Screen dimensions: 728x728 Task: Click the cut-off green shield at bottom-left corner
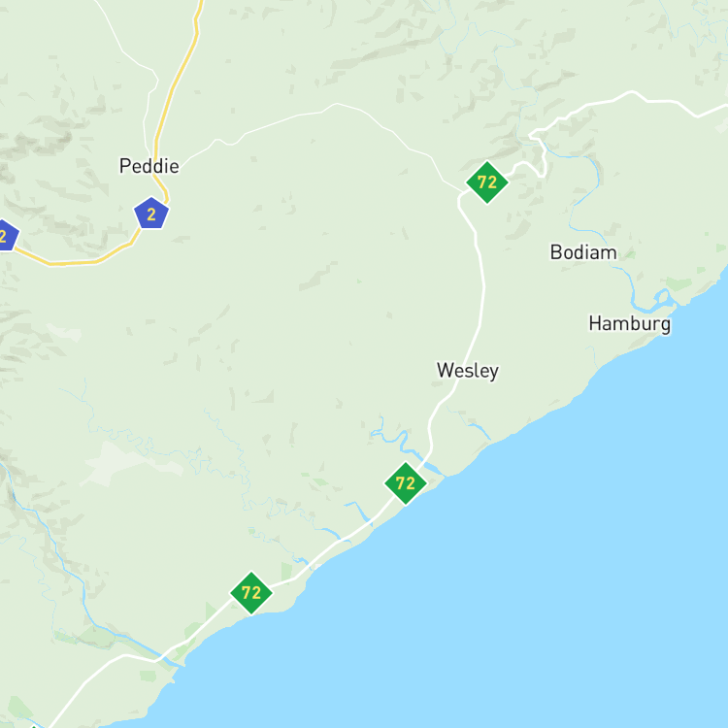pyautogui.click(x=33, y=726)
